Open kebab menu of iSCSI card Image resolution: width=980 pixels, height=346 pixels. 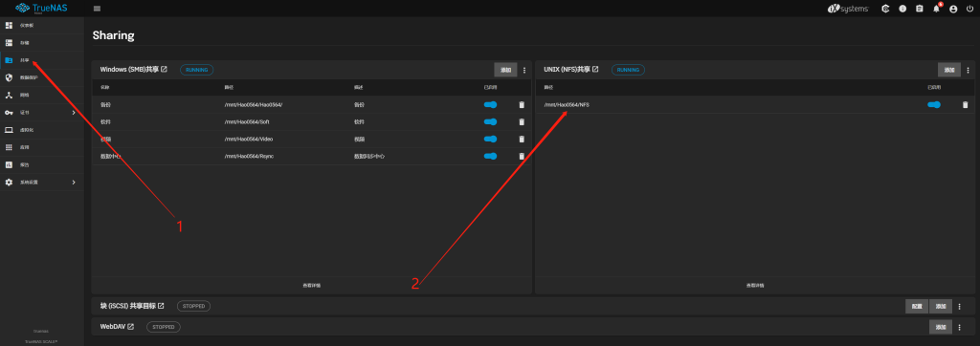959,307
